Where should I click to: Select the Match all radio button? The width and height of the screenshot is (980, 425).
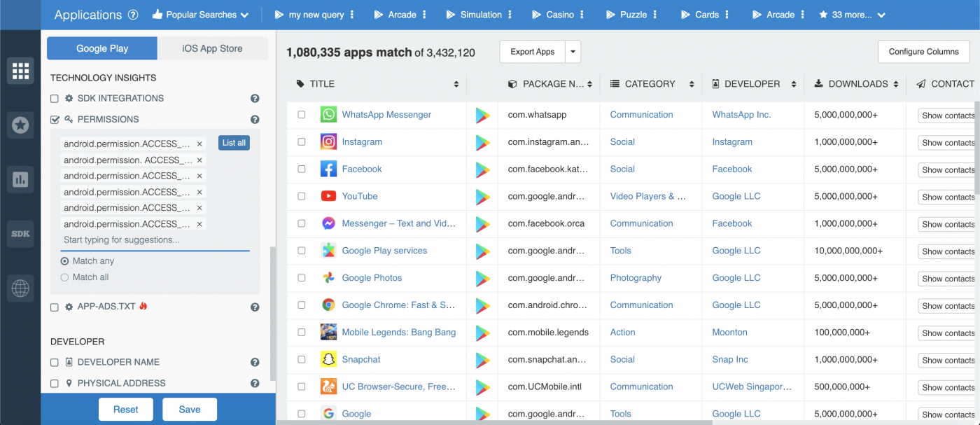tap(65, 277)
